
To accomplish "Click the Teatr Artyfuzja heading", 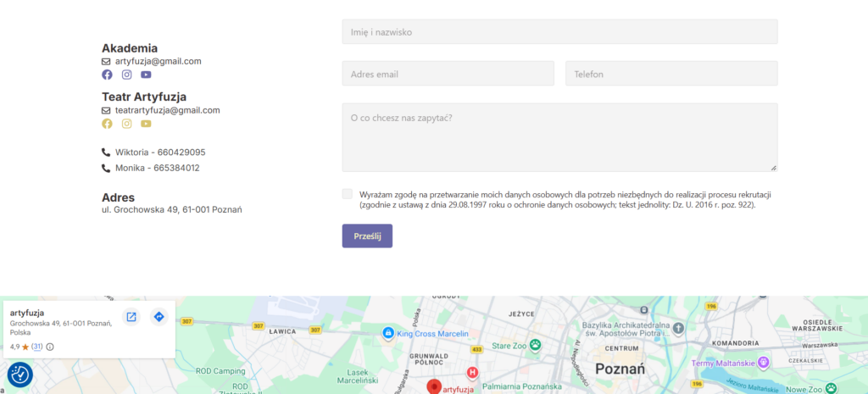I will [x=144, y=97].
